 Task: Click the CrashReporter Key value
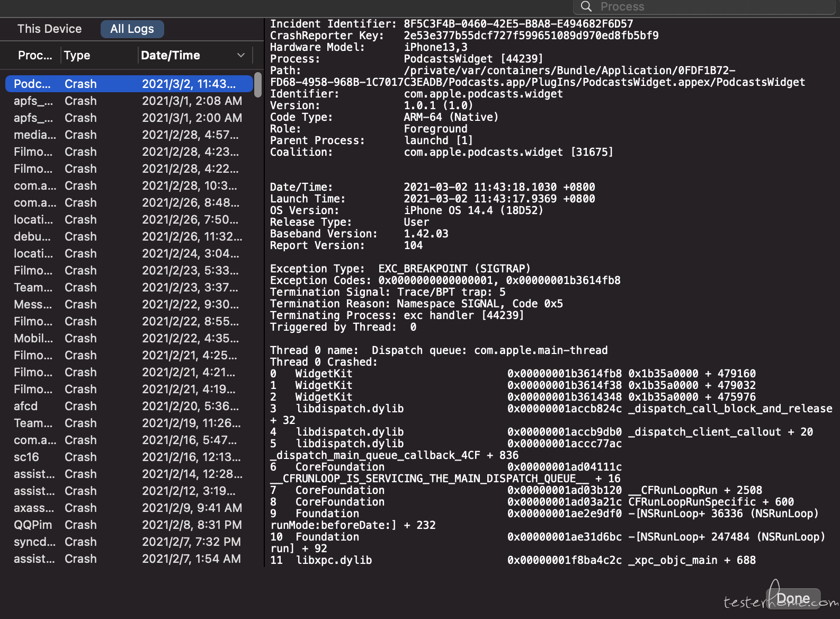[x=531, y=36]
